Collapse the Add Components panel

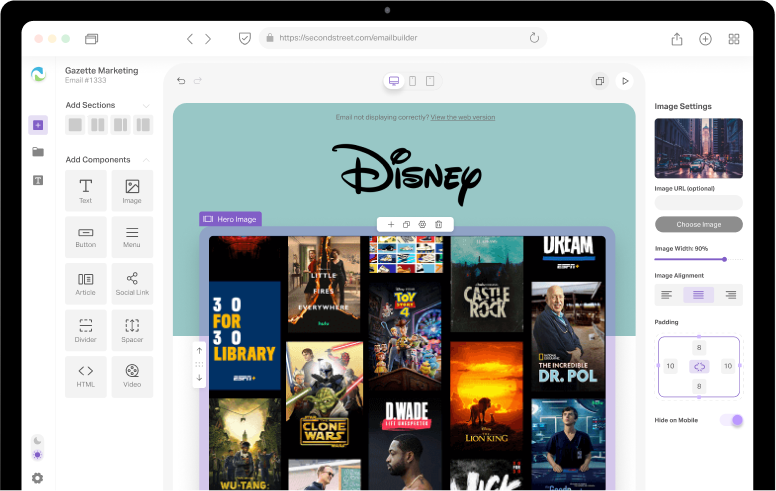146,159
